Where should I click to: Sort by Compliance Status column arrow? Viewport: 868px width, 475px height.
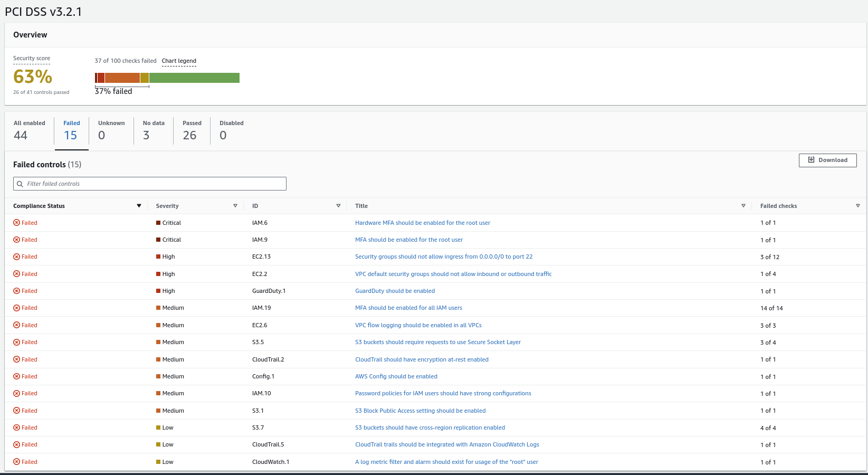pos(139,206)
